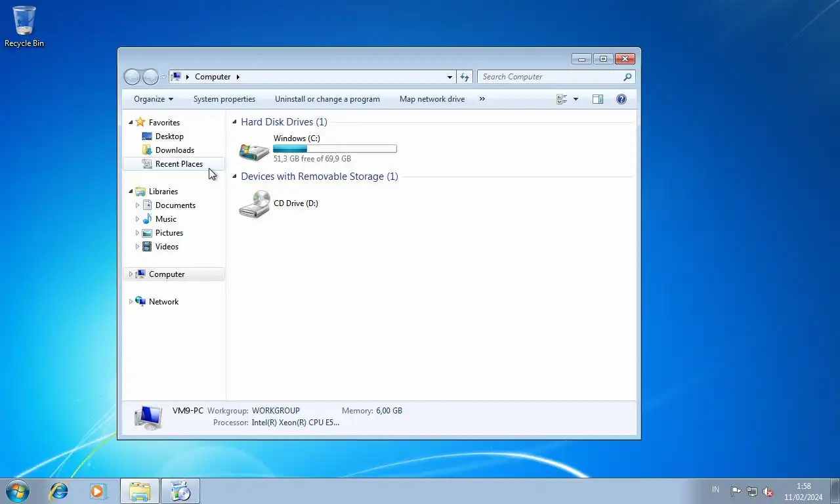The height and width of the screenshot is (504, 840).
Task: Show more toolbar commands chevron
Action: [482, 99]
